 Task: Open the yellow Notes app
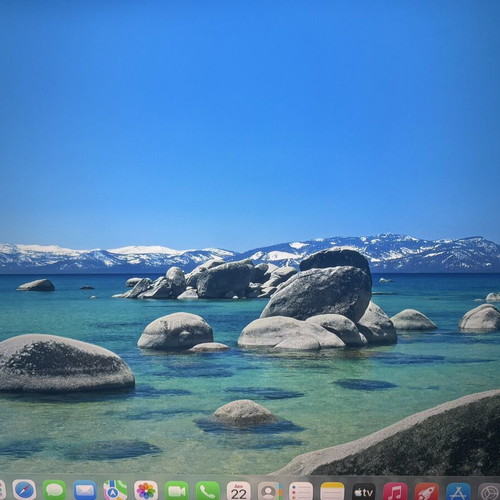coord(332,491)
